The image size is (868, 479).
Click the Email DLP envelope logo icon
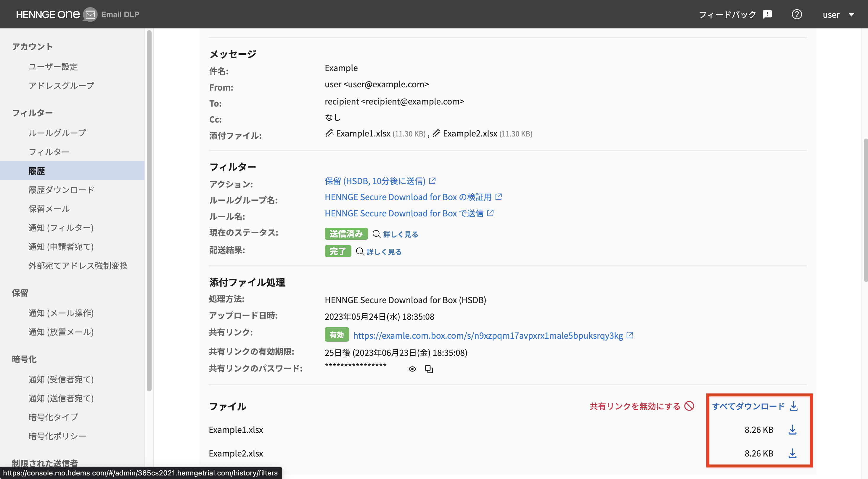(x=90, y=15)
